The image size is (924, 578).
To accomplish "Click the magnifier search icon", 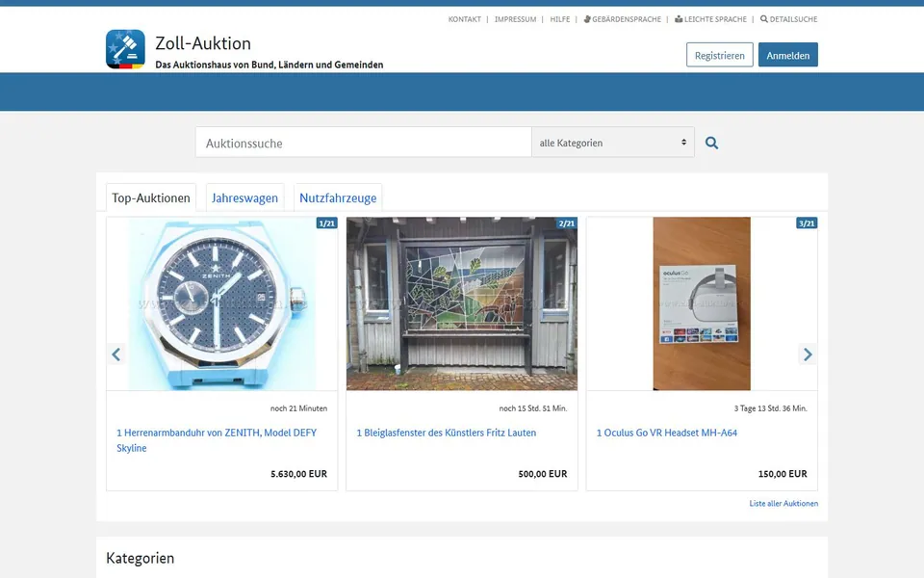I will click(x=712, y=143).
